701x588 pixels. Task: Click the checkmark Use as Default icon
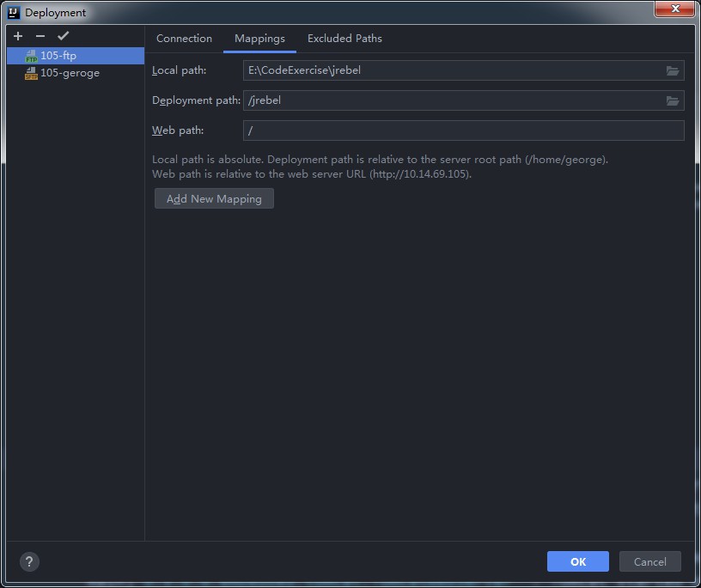[x=63, y=36]
